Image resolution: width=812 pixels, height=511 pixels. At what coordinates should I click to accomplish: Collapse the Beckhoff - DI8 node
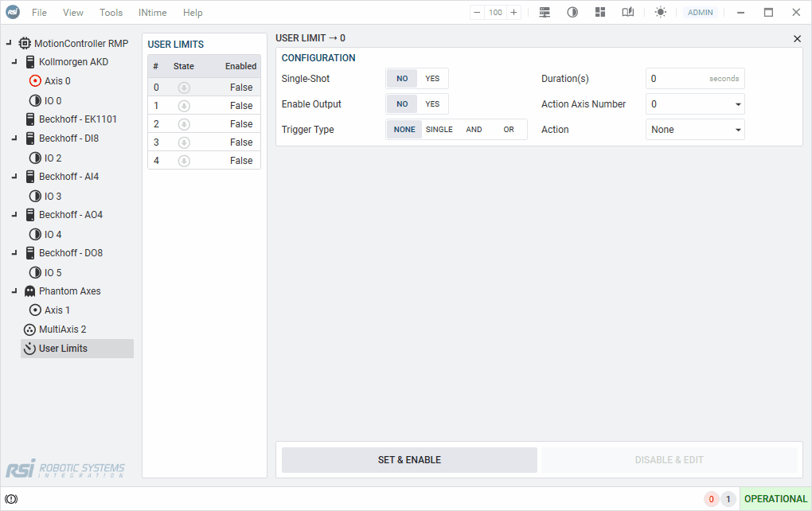(x=14, y=138)
